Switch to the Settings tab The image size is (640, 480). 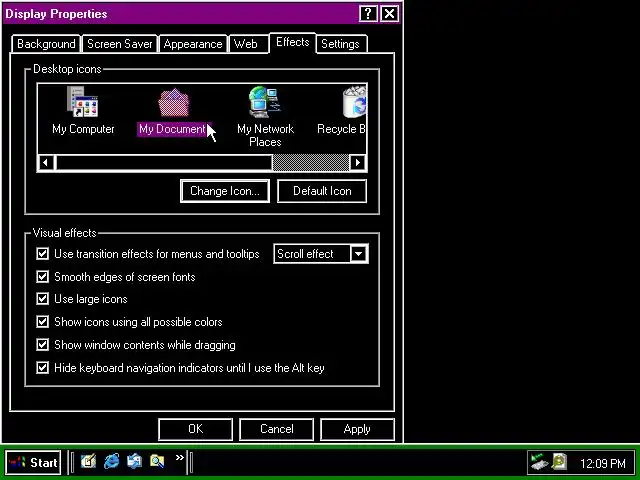tap(340, 44)
